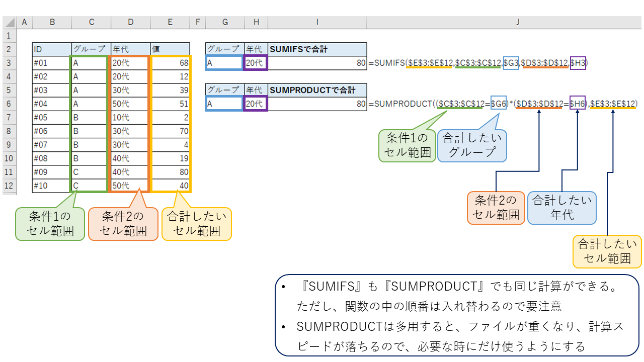Click value cell 39
Screen dimensions: 644x362
(170, 90)
